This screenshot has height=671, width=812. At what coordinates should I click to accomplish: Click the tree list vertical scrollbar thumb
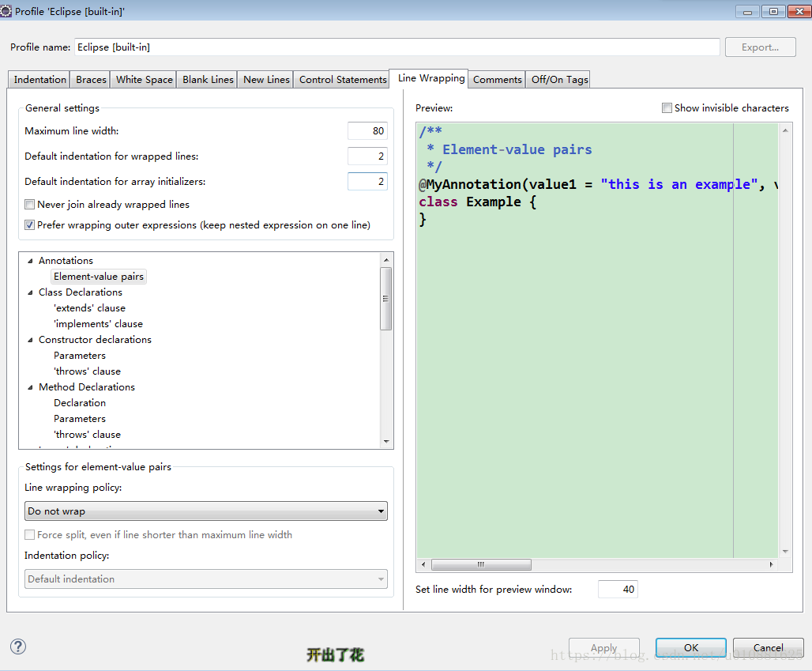386,299
